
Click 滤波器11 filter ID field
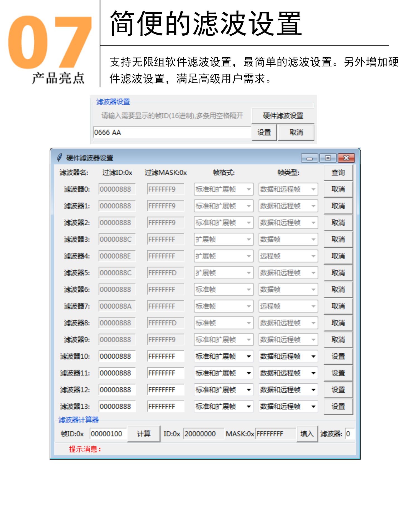coord(117,373)
